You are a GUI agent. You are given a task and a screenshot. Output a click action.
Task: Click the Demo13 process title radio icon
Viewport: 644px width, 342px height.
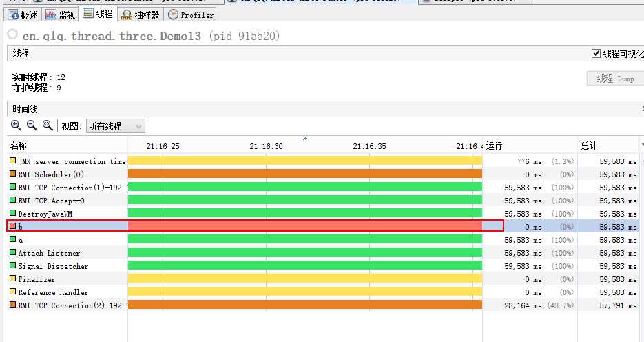click(x=12, y=34)
